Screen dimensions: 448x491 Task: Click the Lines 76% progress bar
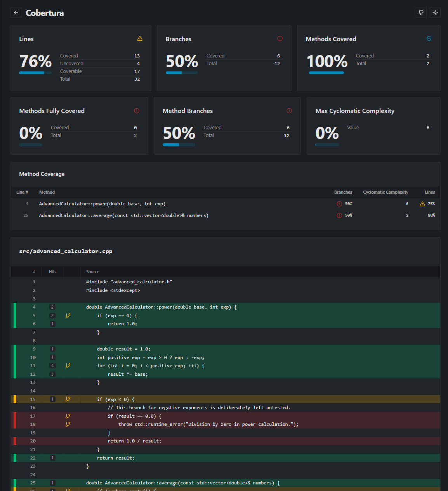pyautogui.click(x=35, y=73)
